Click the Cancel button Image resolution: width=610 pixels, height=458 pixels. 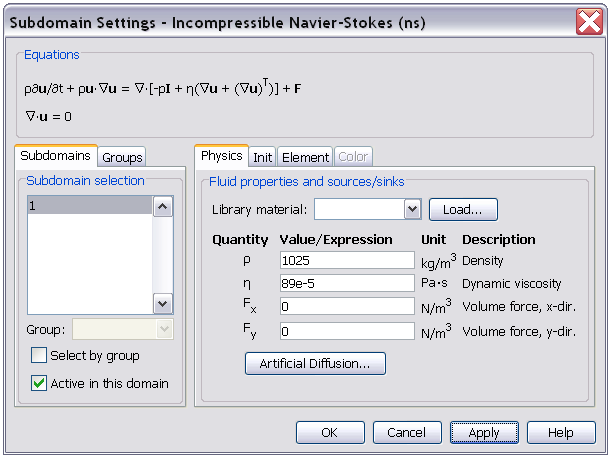pos(407,432)
